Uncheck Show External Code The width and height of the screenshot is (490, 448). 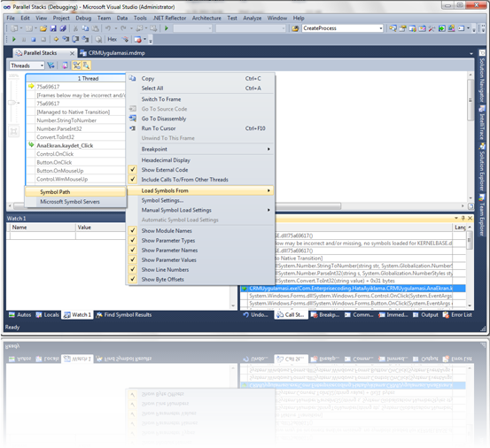pyautogui.click(x=165, y=170)
